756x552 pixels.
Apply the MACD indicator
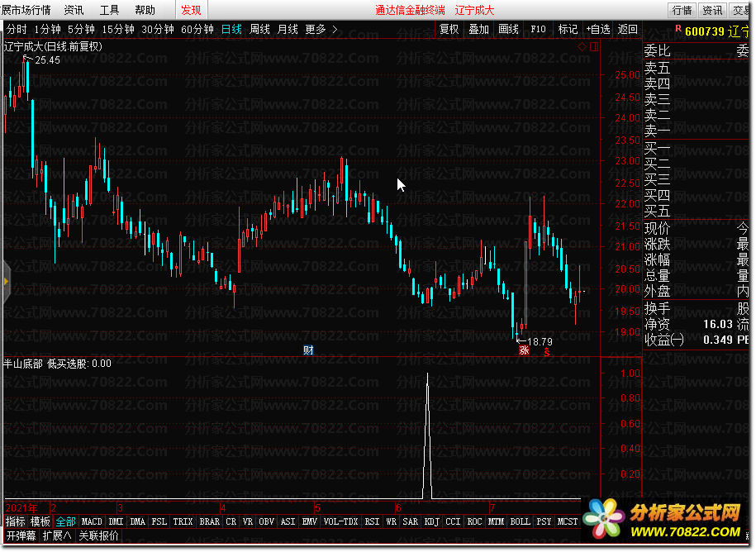[92, 521]
